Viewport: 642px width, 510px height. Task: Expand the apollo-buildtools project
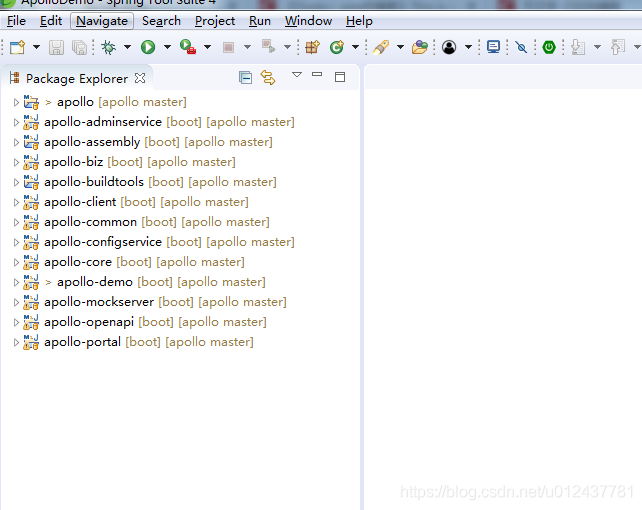[16, 183]
